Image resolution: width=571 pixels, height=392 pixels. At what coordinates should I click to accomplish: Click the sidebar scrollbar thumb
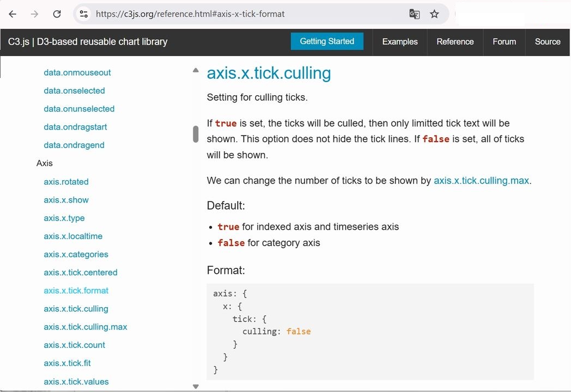coord(196,134)
